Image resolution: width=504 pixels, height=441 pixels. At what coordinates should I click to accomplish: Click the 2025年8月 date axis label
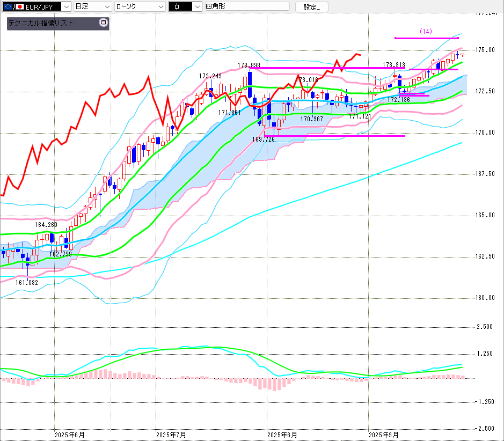pos(282,434)
